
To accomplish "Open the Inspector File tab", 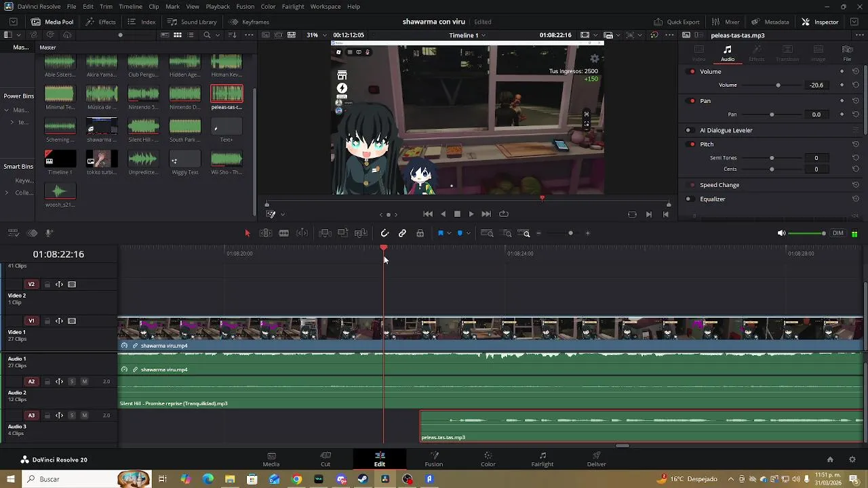I will coord(848,52).
